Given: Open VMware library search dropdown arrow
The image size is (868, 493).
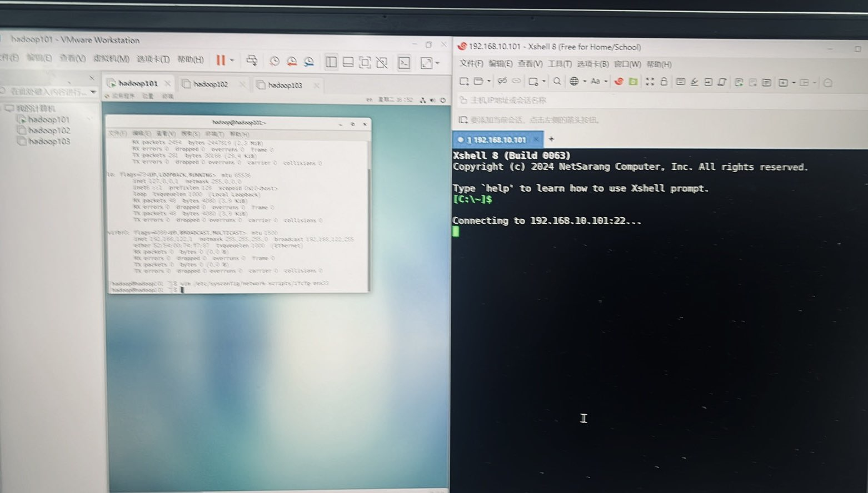Looking at the screenshot, I should pyautogui.click(x=93, y=92).
